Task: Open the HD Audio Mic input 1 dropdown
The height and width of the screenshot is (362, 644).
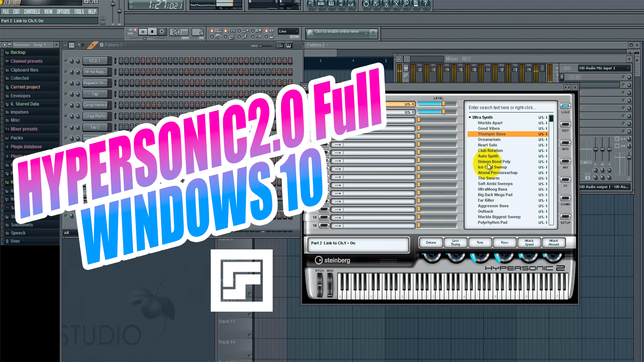Action: tap(604, 68)
